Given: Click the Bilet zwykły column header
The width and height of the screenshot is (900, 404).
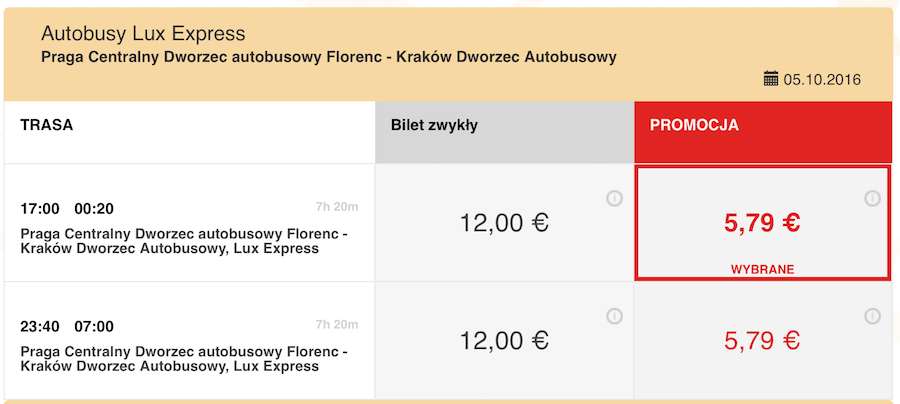Looking at the screenshot, I should [x=434, y=125].
